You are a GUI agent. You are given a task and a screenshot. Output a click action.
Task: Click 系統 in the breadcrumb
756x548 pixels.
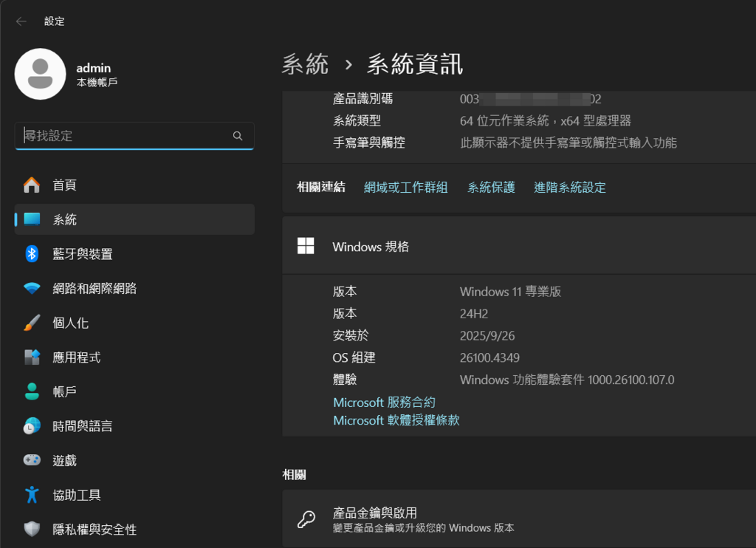305,64
